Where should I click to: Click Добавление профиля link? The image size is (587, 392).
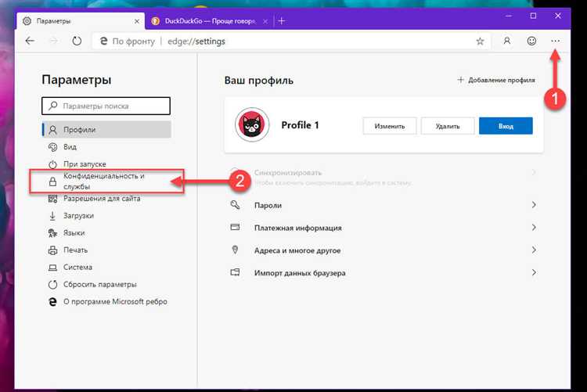point(496,80)
